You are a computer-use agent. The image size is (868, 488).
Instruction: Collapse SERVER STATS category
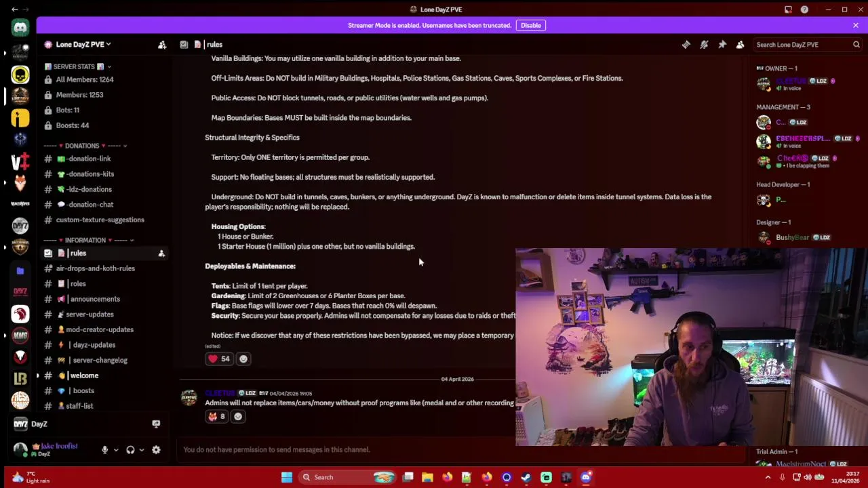pyautogui.click(x=77, y=66)
